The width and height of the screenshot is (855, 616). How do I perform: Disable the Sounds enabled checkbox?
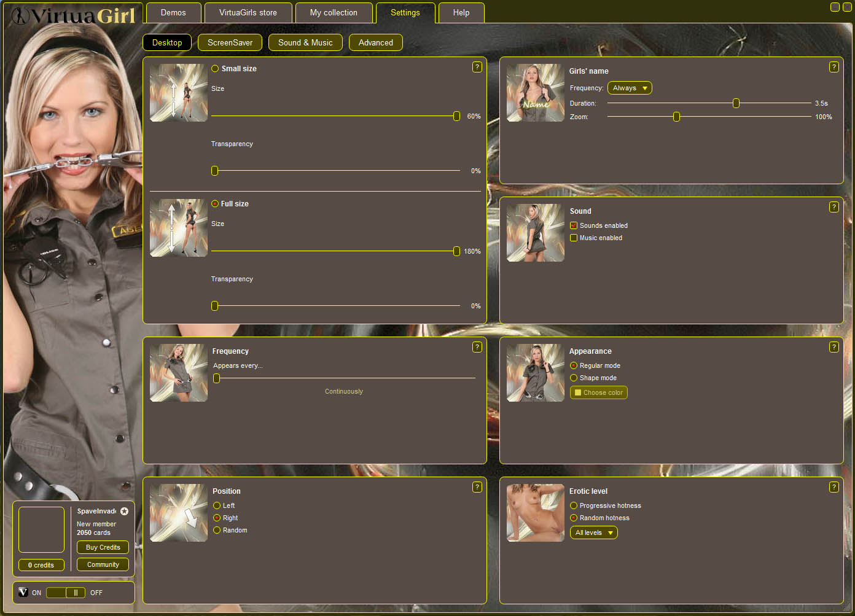(574, 225)
